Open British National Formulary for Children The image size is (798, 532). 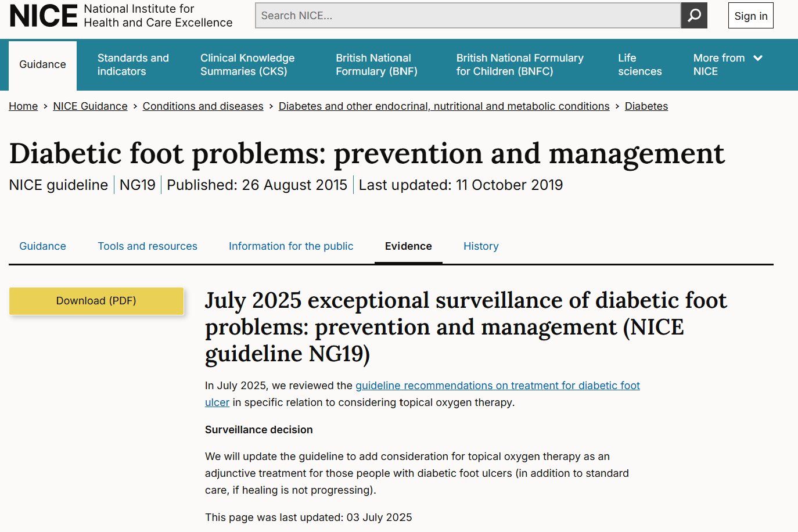tap(519, 64)
